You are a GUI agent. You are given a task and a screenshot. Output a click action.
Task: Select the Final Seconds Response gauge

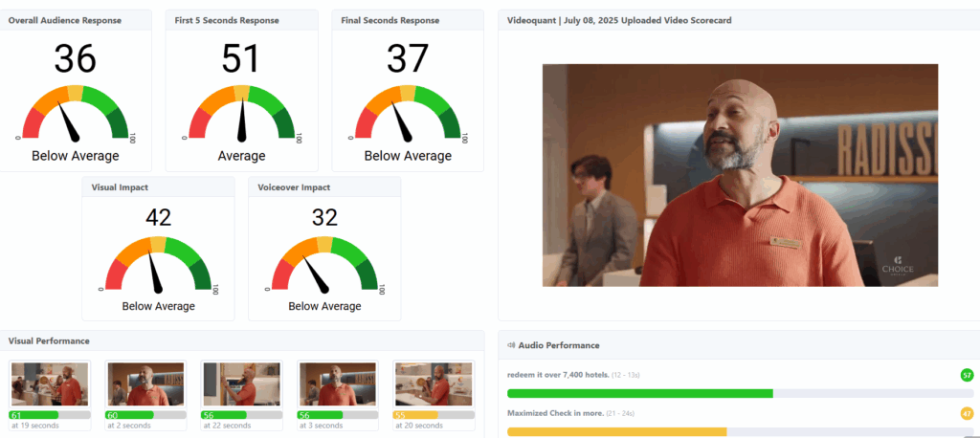tap(408, 114)
